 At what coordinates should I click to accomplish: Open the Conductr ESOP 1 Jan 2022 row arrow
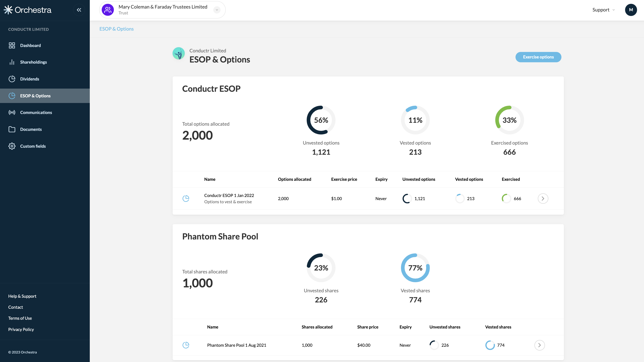[x=543, y=199]
